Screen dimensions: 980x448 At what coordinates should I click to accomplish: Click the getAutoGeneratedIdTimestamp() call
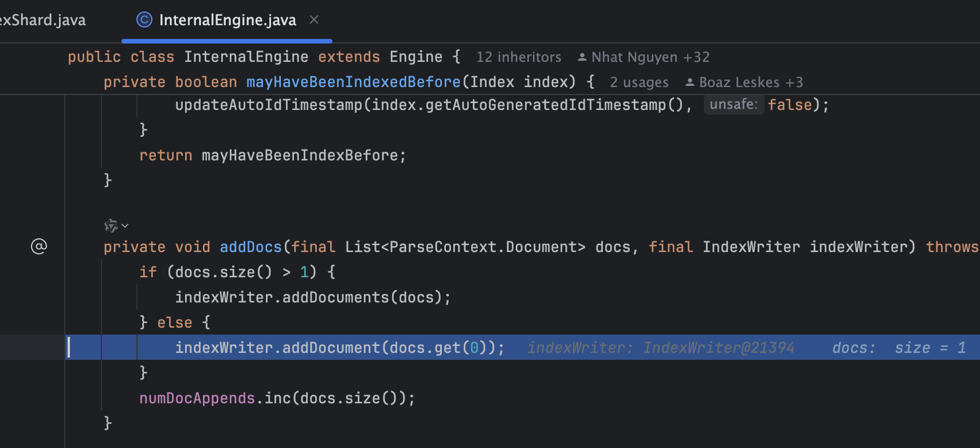554,105
